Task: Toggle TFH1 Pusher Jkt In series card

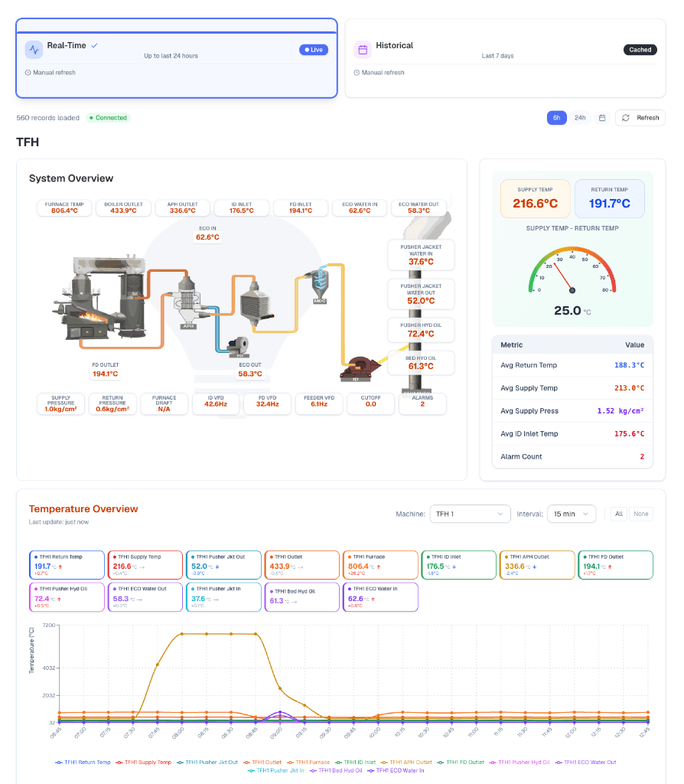Action: pos(224,597)
